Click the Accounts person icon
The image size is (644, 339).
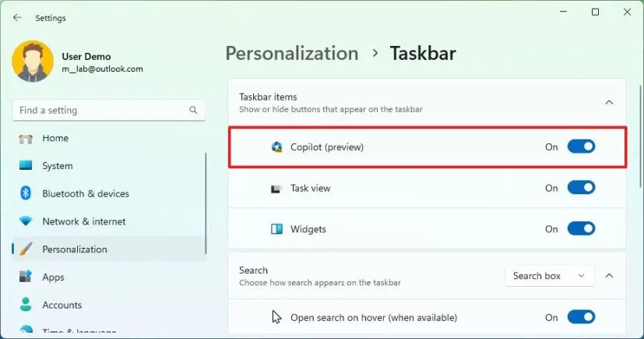pyautogui.click(x=26, y=305)
